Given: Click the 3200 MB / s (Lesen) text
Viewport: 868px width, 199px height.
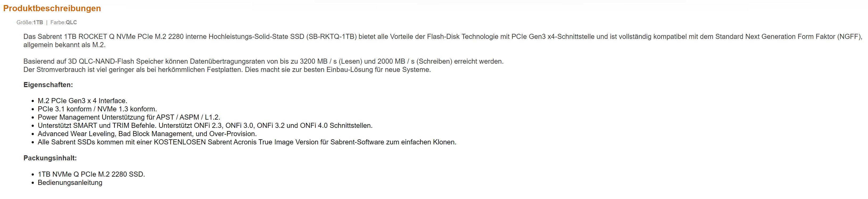Looking at the screenshot, I should point(331,61).
